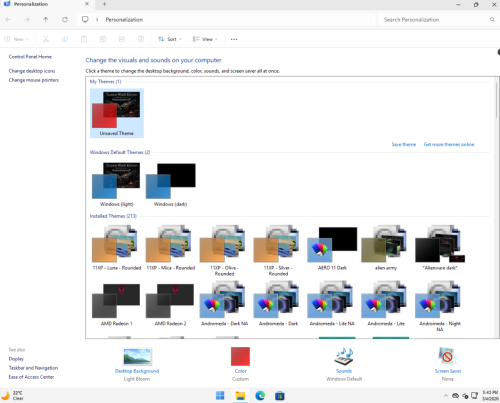Go up one level with up arrow
Viewport: 500px width, 403px height.
click(46, 20)
